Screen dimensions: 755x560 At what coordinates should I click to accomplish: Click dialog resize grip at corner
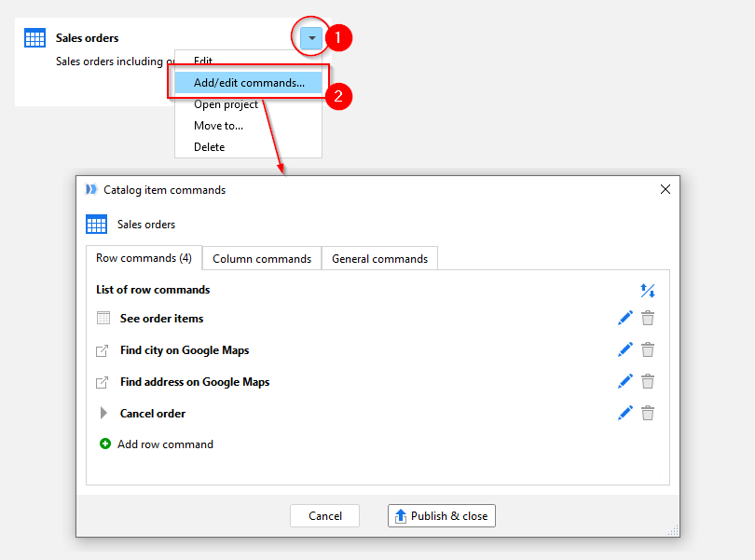[x=674, y=530]
